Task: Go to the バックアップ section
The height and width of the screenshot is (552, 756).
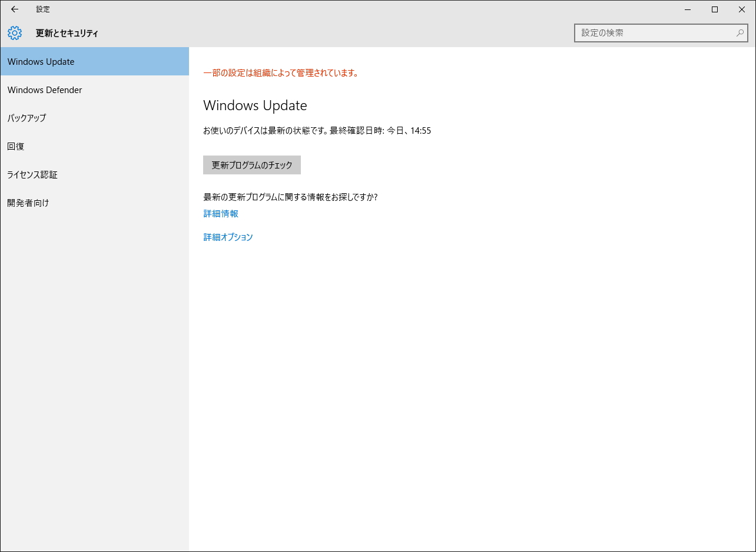Action: click(95, 118)
